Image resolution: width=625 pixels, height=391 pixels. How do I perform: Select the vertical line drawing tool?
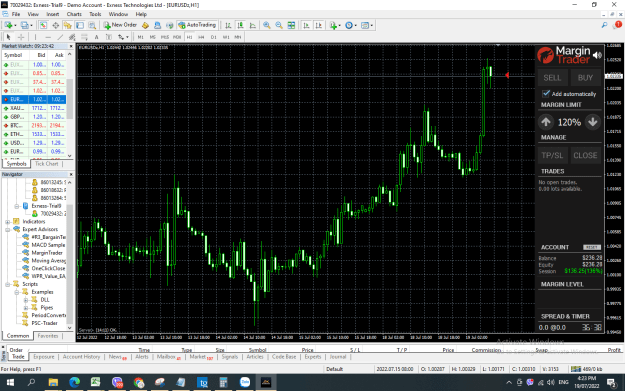[35, 37]
